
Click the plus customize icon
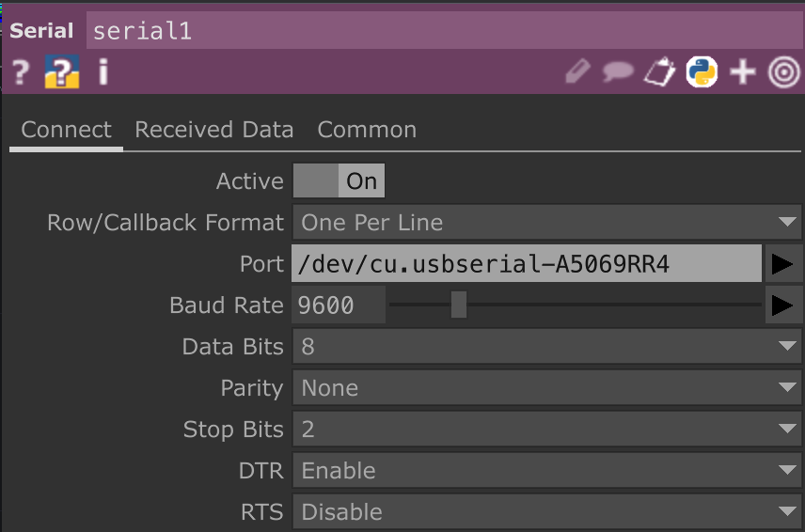pos(743,71)
